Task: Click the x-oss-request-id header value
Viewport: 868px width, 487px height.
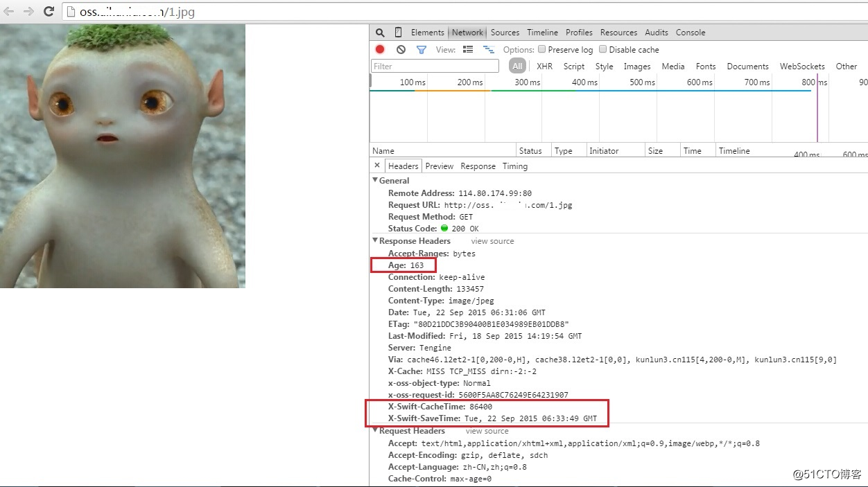Action: [x=514, y=395]
